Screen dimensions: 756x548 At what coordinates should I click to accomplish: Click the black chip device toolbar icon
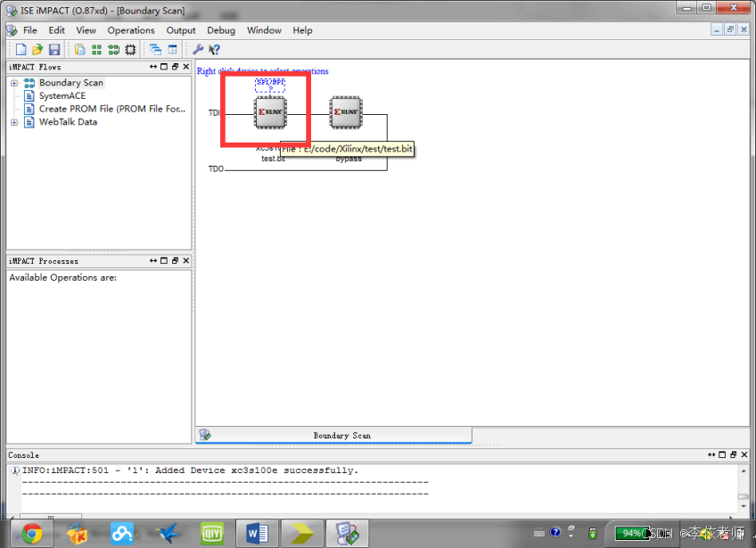click(130, 49)
